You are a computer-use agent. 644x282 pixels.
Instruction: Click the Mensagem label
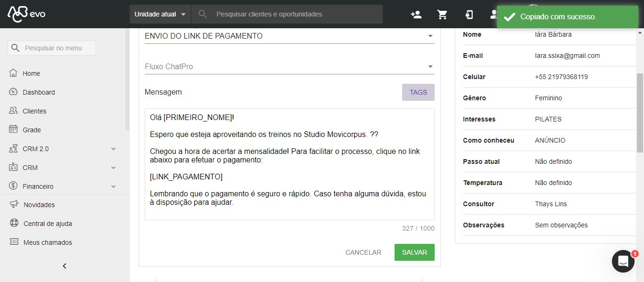click(x=163, y=92)
